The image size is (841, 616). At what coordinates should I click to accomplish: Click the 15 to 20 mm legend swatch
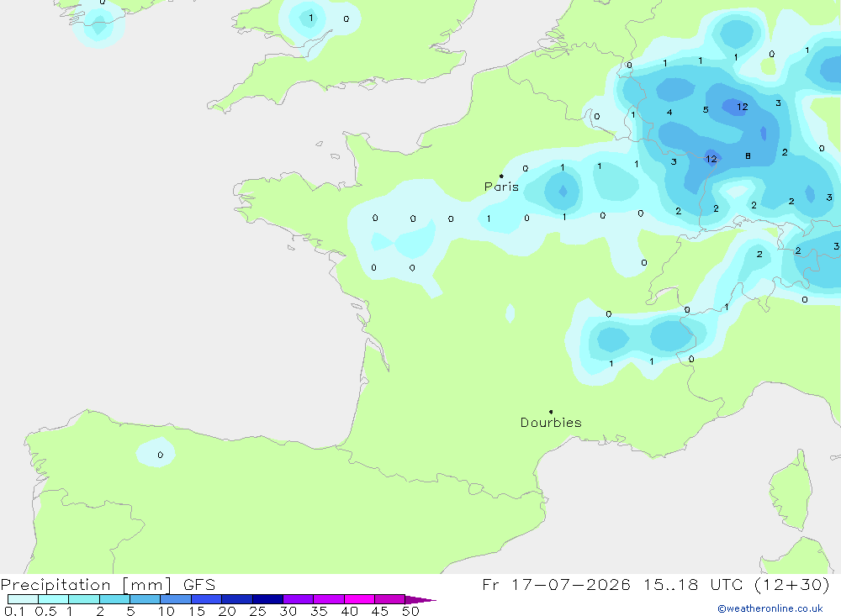[x=206, y=599]
